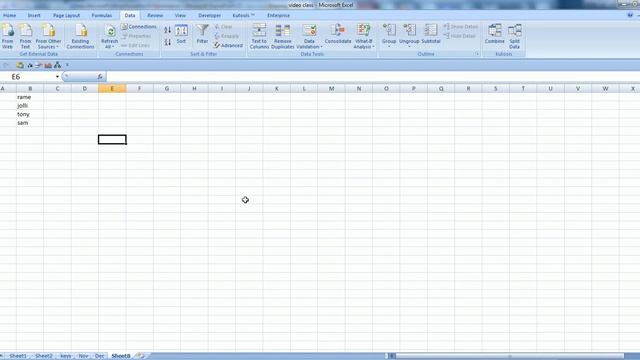The width and height of the screenshot is (640, 360).
Task: Open the Developer tab
Action: pos(209,16)
